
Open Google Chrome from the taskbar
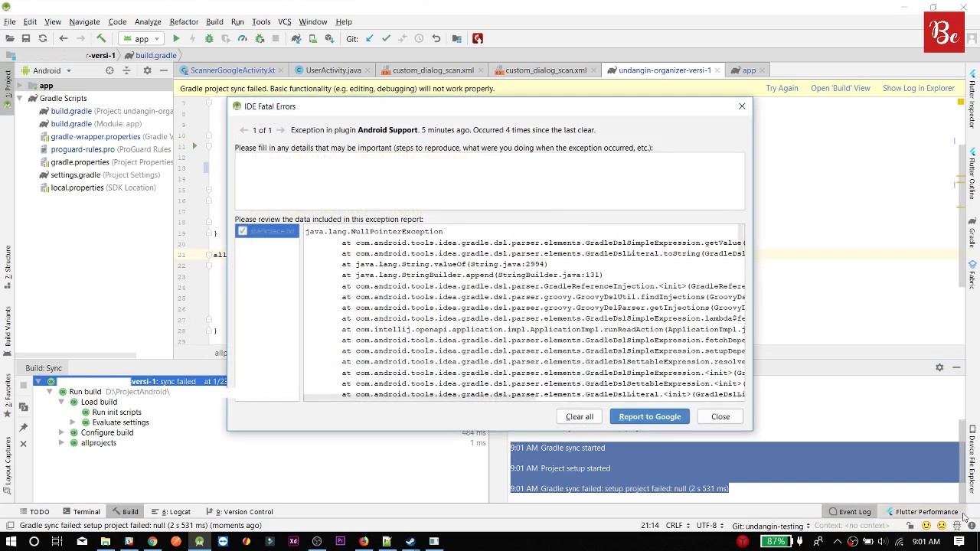pos(152,541)
